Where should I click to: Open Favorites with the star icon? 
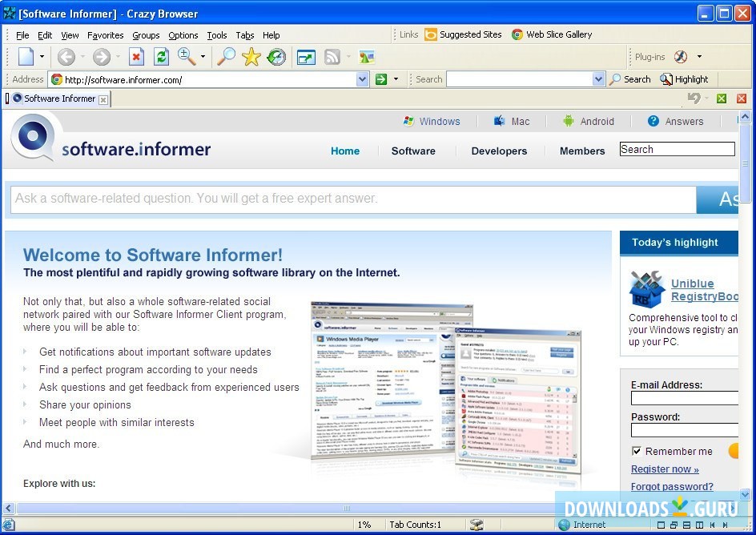[250, 57]
